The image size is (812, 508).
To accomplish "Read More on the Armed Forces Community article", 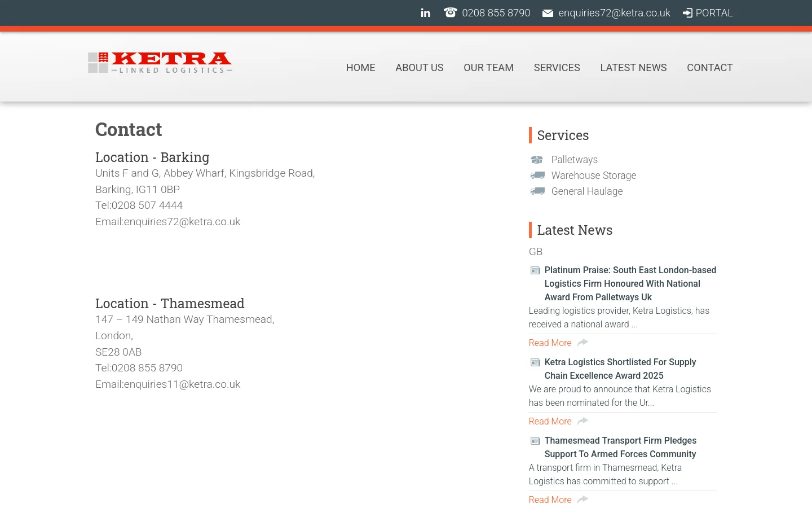I will [x=550, y=500].
